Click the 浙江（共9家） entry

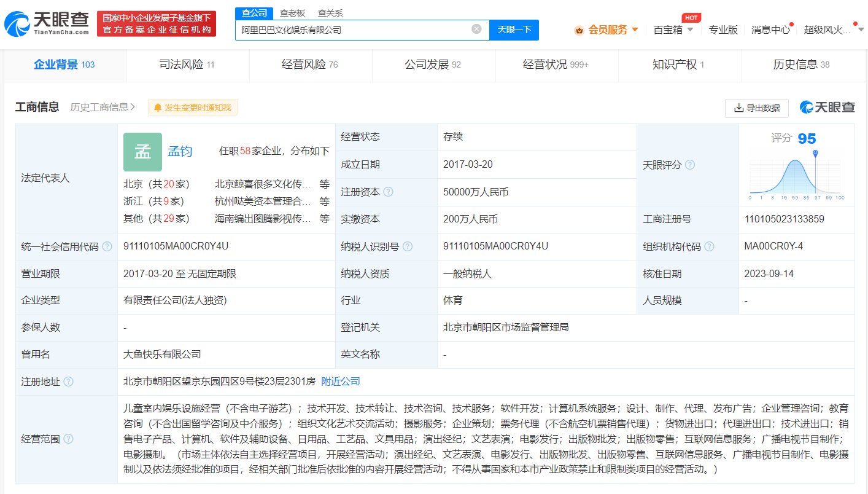(154, 201)
